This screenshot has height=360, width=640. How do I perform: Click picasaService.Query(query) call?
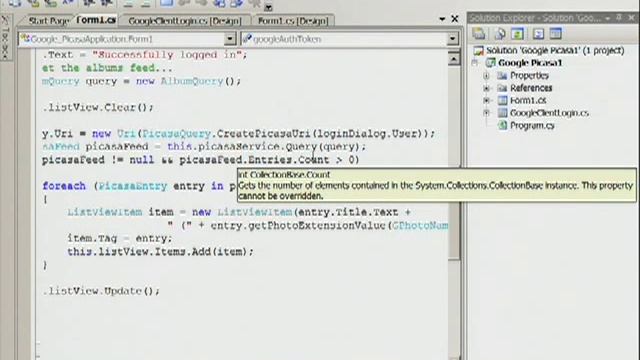pyautogui.click(x=282, y=146)
